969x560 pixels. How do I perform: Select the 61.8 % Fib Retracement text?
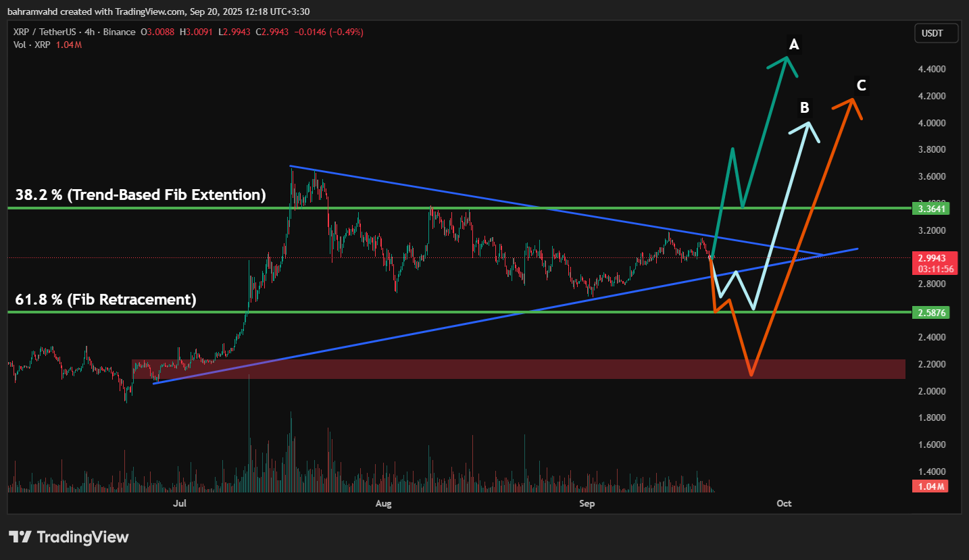point(106,299)
